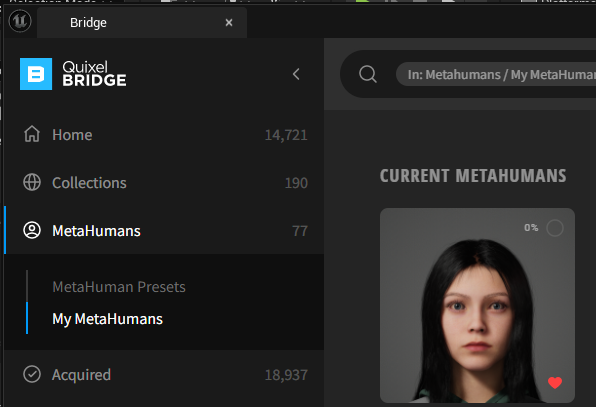Select the MetaHumans section label
The width and height of the screenshot is (596, 407).
pyautogui.click(x=96, y=231)
